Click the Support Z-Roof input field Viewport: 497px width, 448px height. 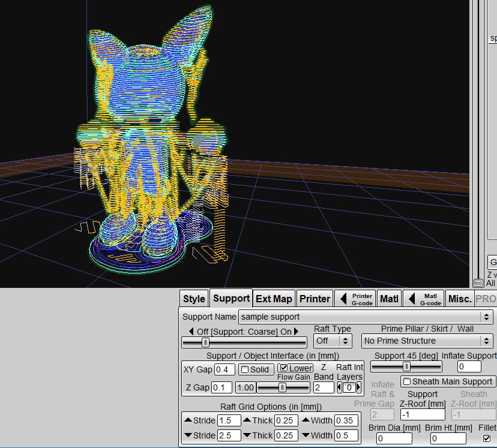(423, 414)
